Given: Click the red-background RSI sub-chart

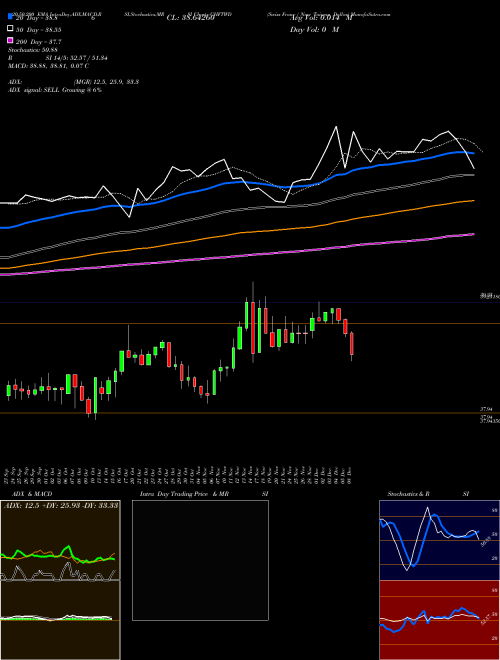Looking at the screenshot, I should point(439,620).
